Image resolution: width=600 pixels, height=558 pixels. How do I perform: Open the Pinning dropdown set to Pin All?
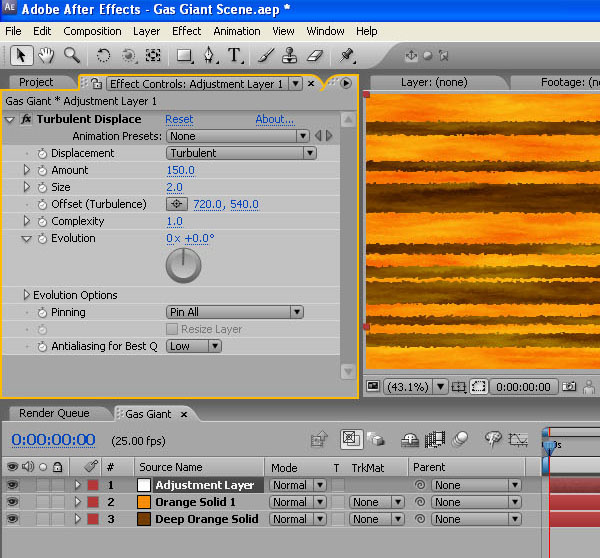(234, 312)
